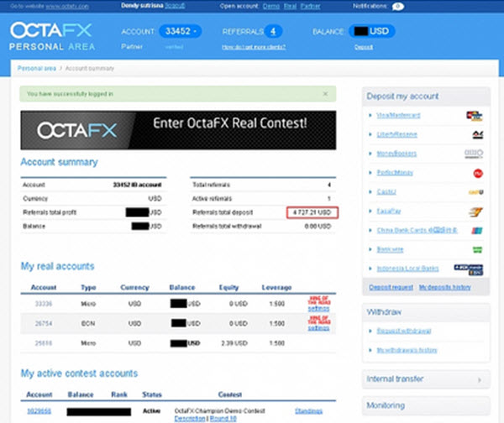504x423 pixels.
Task: Open the notifications speech bubble counter
Action: (398, 6)
